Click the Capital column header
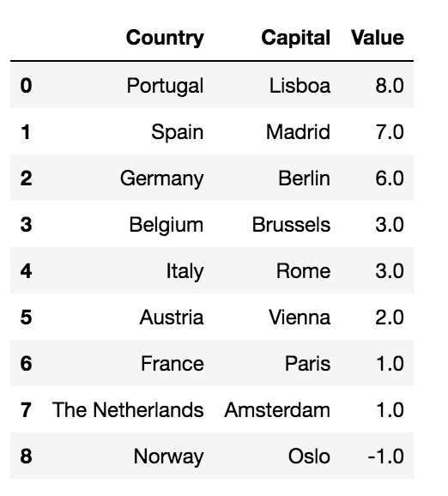The width and height of the screenshot is (448, 496). tap(296, 39)
